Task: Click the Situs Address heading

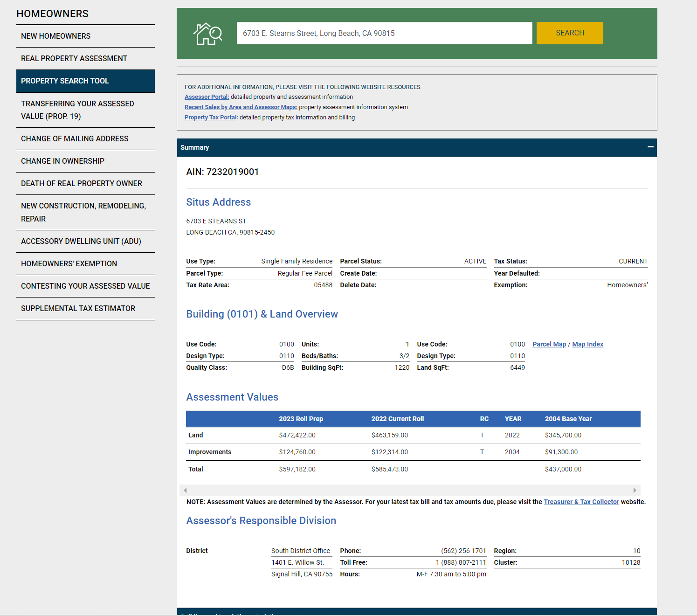Action: [x=218, y=202]
